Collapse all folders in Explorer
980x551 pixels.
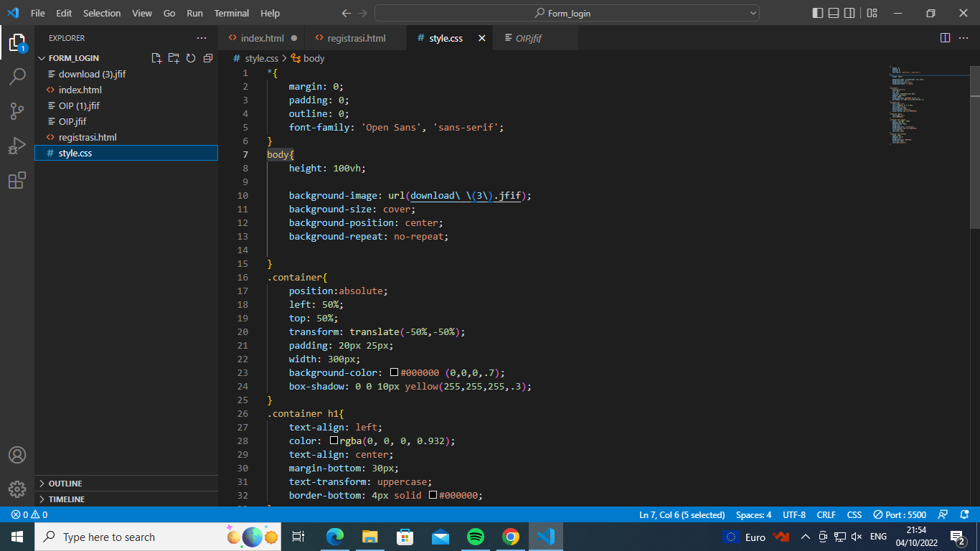(208, 58)
